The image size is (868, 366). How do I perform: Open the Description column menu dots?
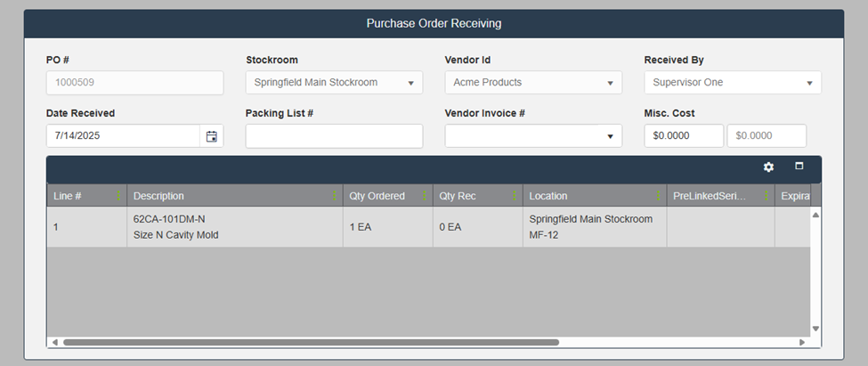tap(335, 196)
